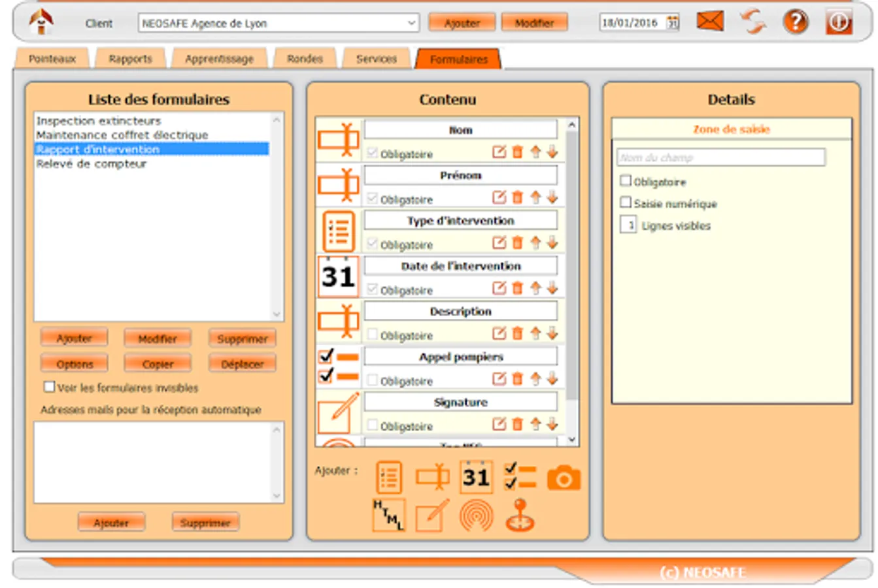Tick Obligatoire checkbox in Details panel
Viewport: 878px width, 588px height.
pos(626,181)
